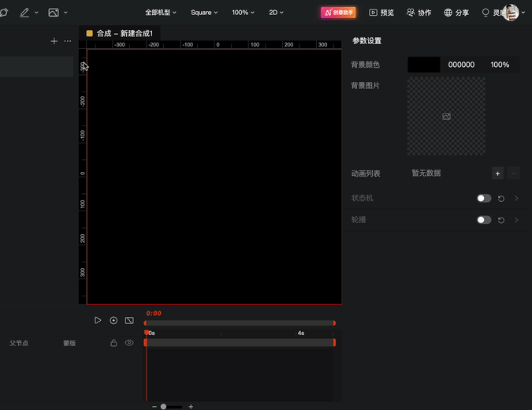Click 预览 preview button
The width and height of the screenshot is (532, 410).
[381, 13]
